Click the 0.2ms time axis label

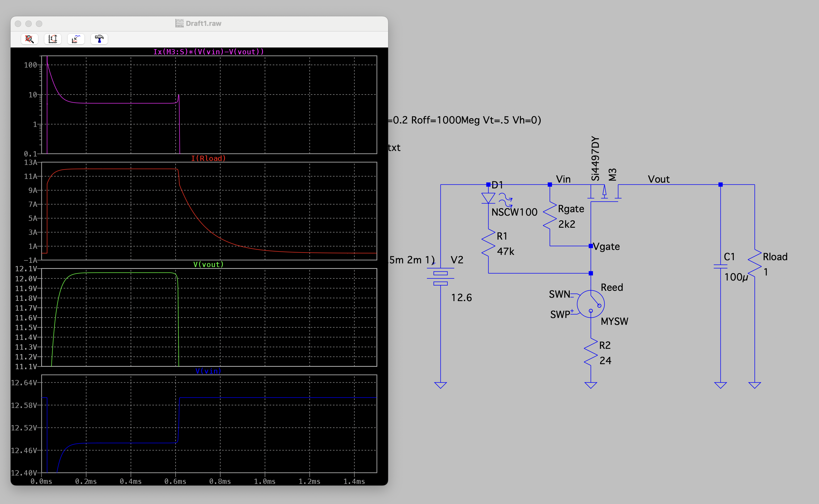(86, 481)
